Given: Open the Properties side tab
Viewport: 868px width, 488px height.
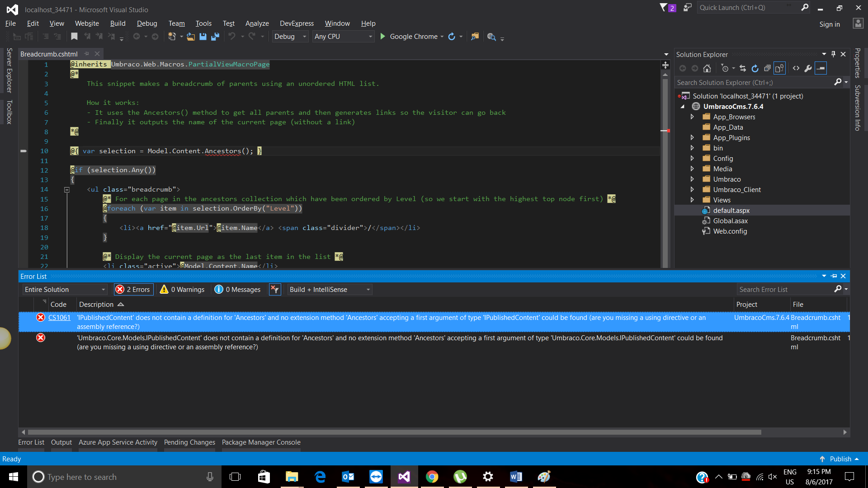Looking at the screenshot, I should click(857, 63).
